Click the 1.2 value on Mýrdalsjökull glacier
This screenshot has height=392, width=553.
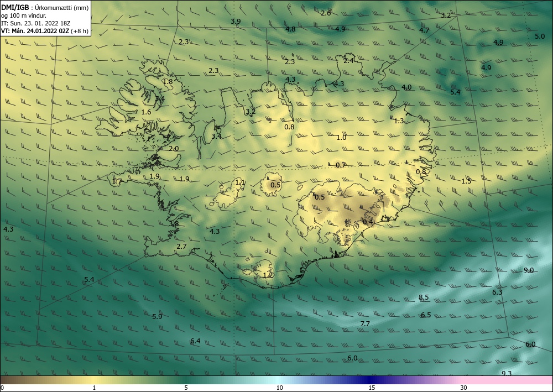point(268,275)
